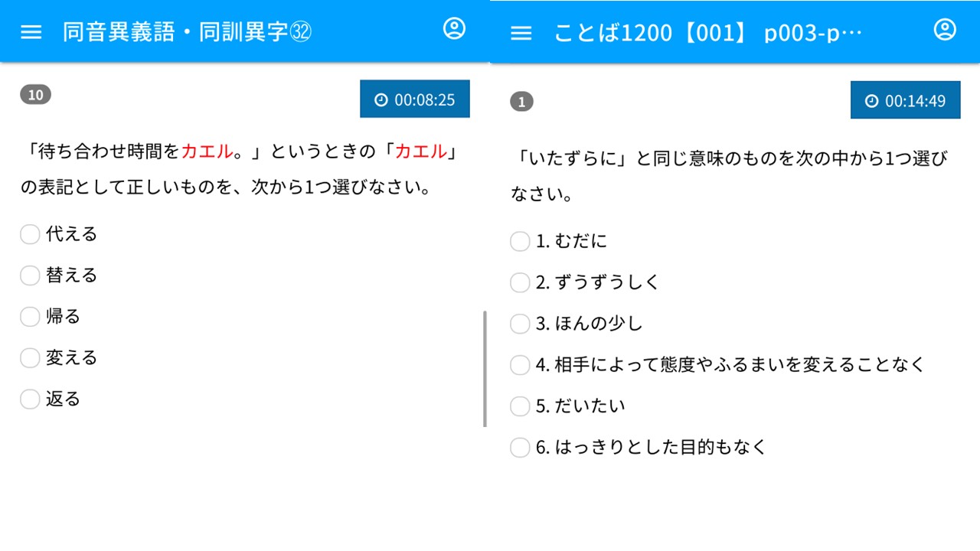Viewport: 980px width, 551px height.
Task: Click the 00:14:49 timer button
Action: tap(905, 101)
